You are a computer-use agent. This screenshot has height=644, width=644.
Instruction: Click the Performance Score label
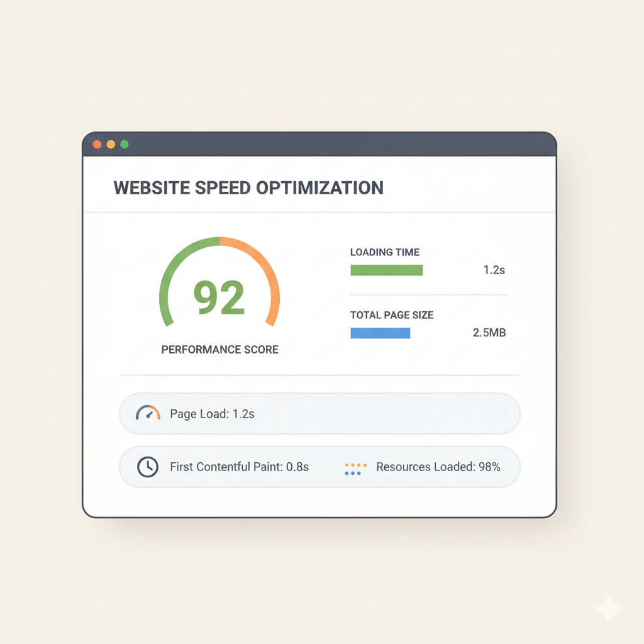click(219, 350)
